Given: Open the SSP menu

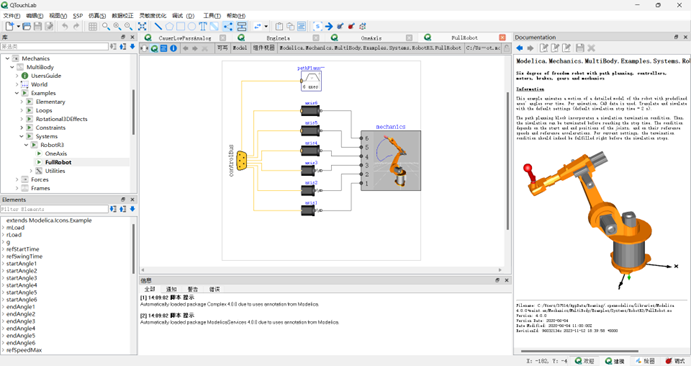Looking at the screenshot, I should 78,15.
